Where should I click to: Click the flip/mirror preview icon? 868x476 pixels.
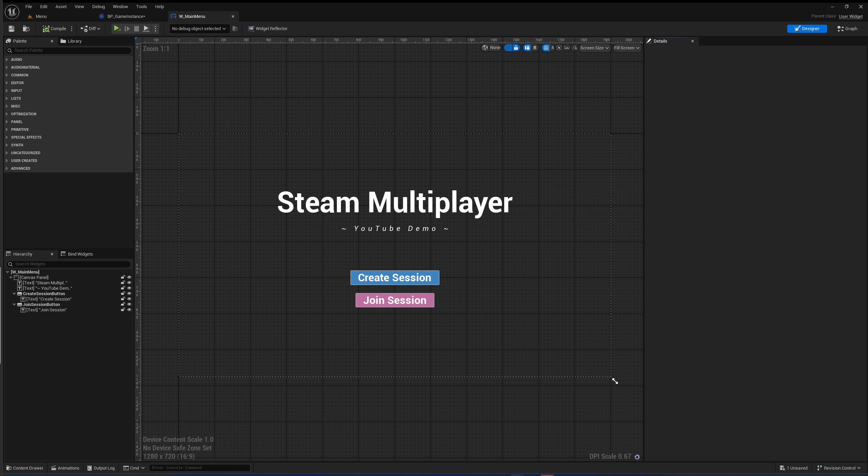(x=574, y=48)
